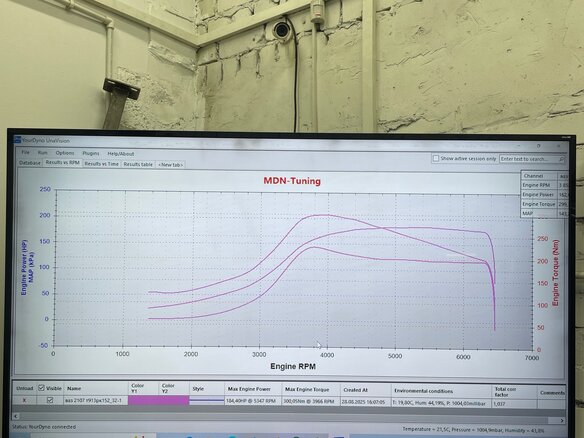Click the runs table right scroll arrow
The height and width of the screenshot is (438, 584).
pos(562,420)
